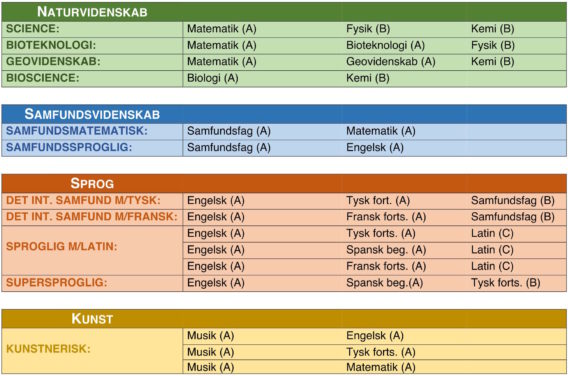Select the SAMFUNDSMATEMATISK row label
The width and height of the screenshot is (570, 376).
pos(77,131)
